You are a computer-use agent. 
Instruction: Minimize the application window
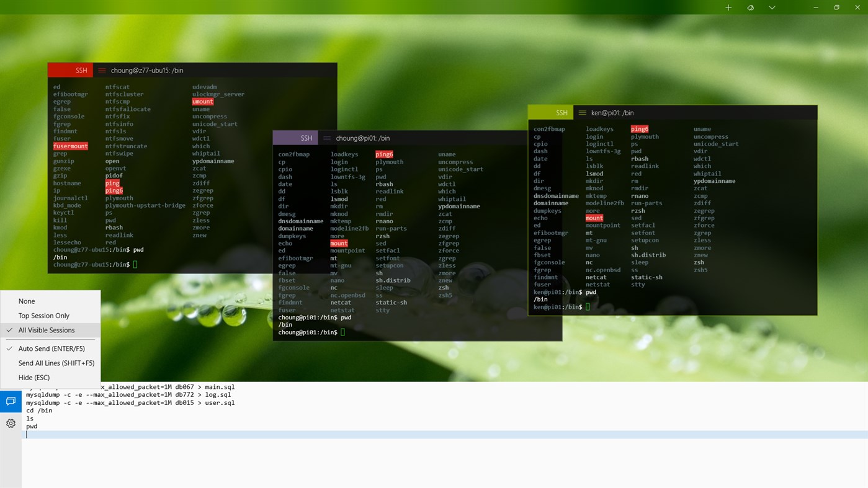(x=815, y=7)
